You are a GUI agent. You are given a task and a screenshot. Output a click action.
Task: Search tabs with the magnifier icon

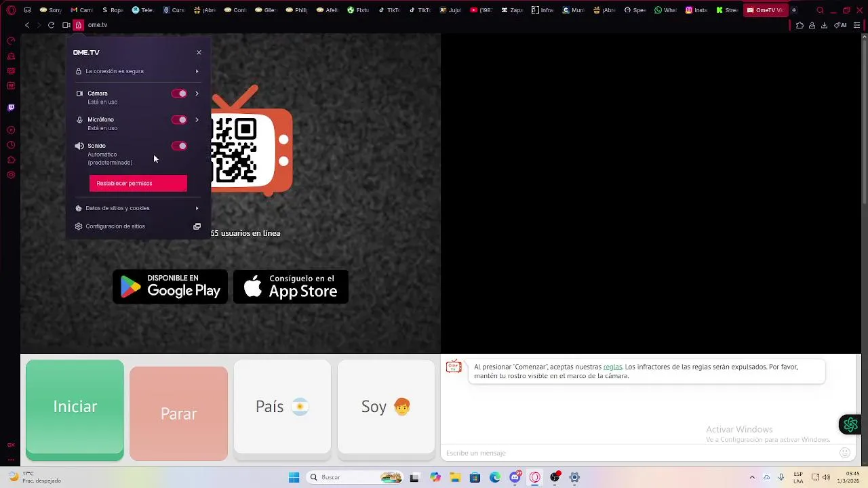(x=820, y=10)
